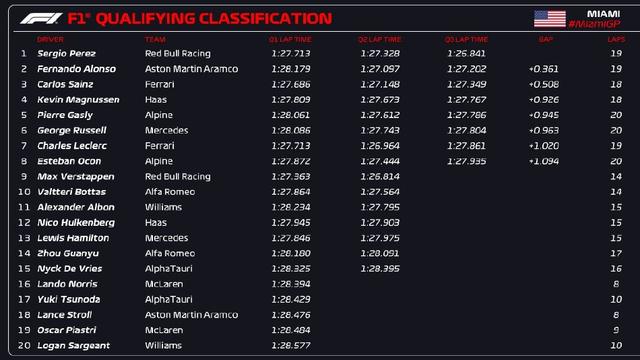Select Fernando Alonso's driver name

click(76, 69)
